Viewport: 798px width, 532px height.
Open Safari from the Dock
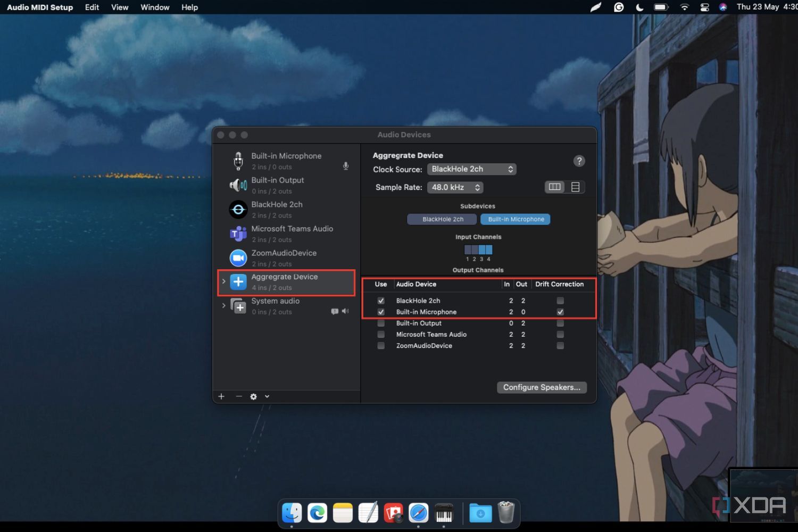(419, 513)
